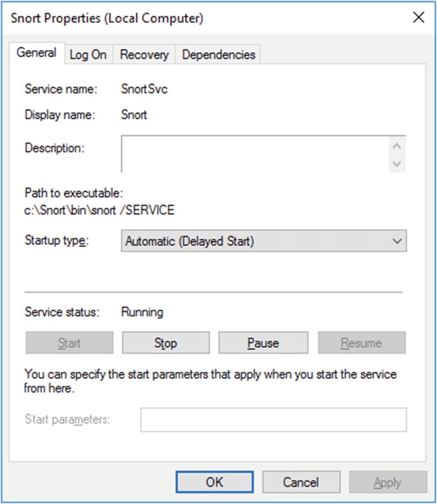
Task: Click the Description scroll down arrow
Action: pos(397,164)
